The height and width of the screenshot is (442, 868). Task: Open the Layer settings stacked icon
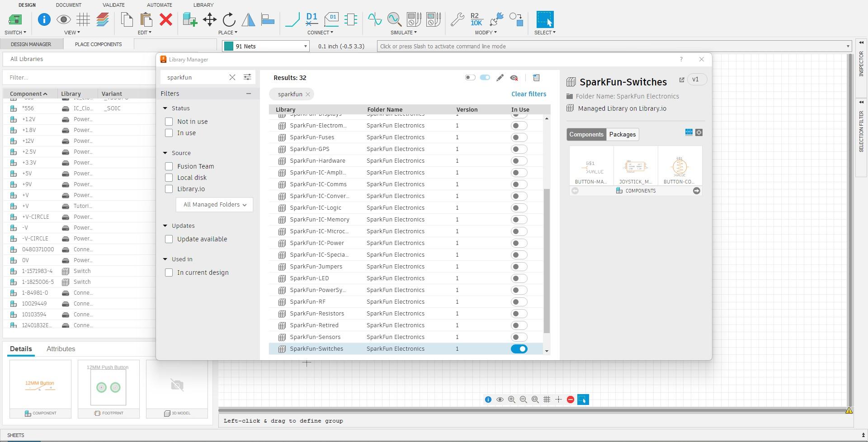click(x=103, y=19)
